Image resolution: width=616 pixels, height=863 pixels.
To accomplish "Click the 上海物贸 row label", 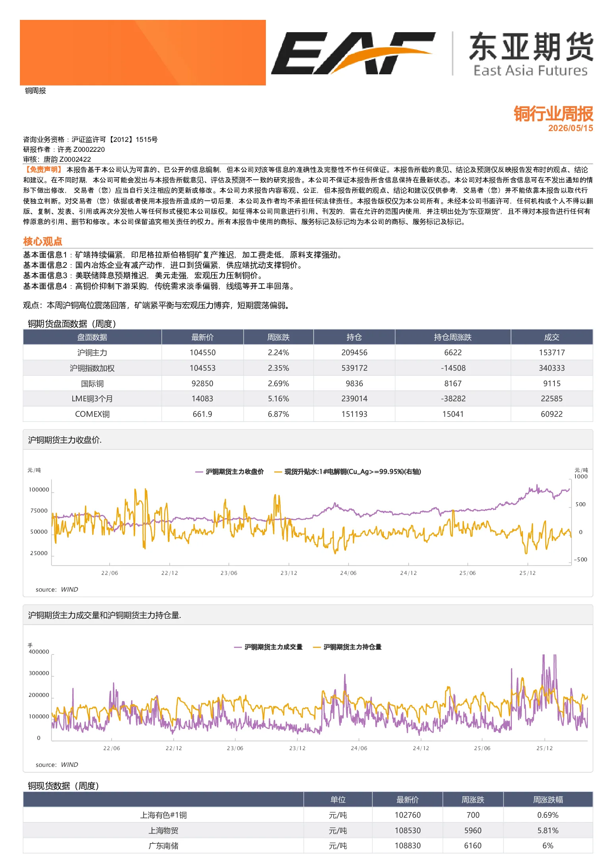I will coord(163,830).
